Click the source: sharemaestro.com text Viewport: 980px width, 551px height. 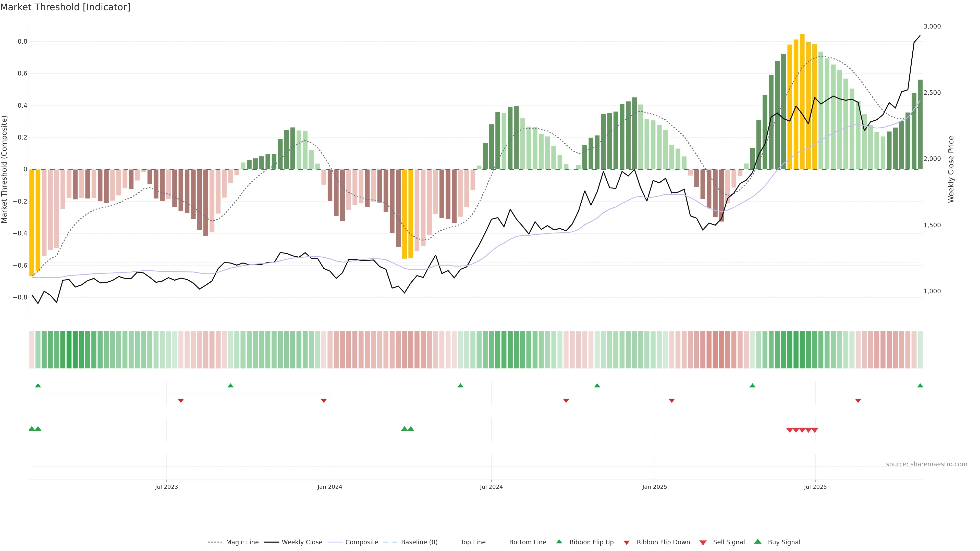click(926, 464)
